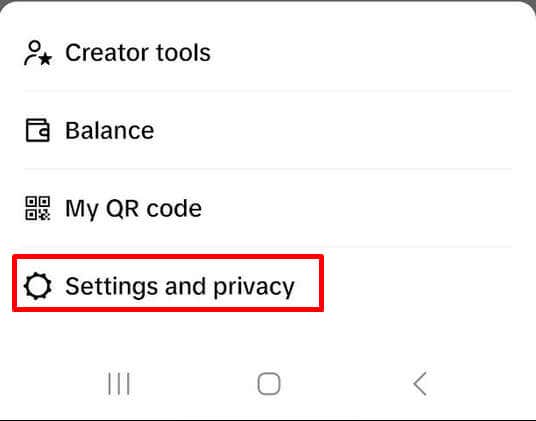Open Creator tools menu entry
Viewport: 536px width, 421px height.
click(x=268, y=53)
